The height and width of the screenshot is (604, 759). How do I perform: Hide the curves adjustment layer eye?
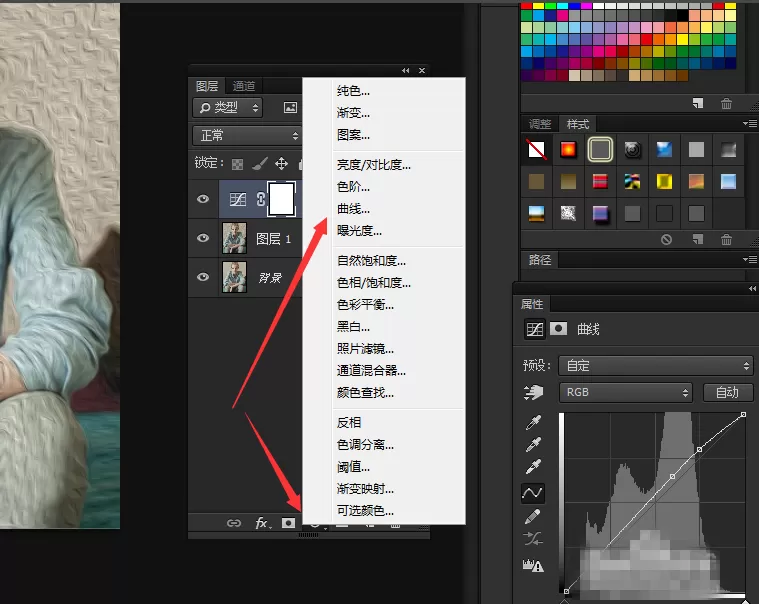203,199
